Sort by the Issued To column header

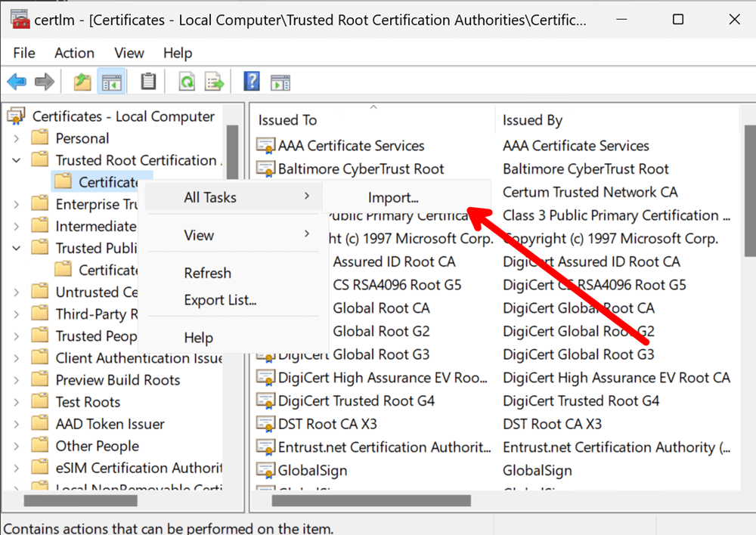pyautogui.click(x=373, y=120)
